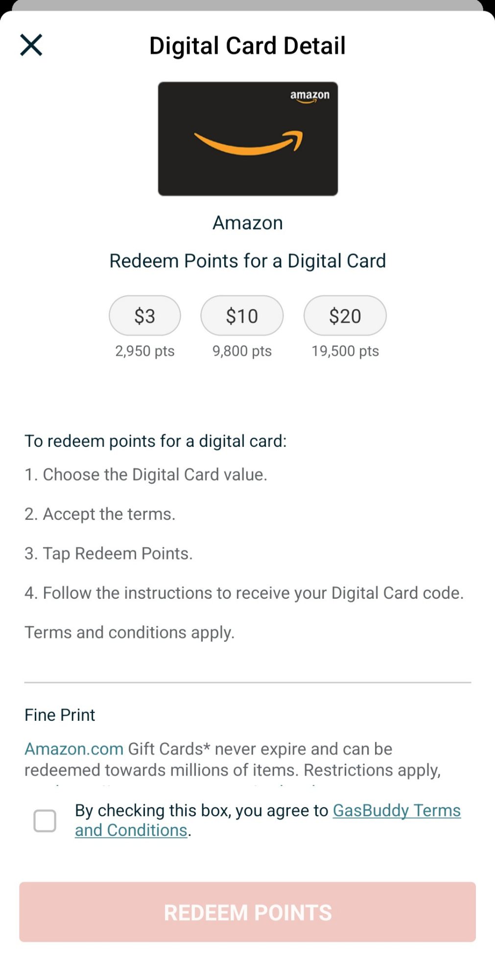Click the Amazon brand name text
The image size is (495, 980).
pyautogui.click(x=247, y=223)
